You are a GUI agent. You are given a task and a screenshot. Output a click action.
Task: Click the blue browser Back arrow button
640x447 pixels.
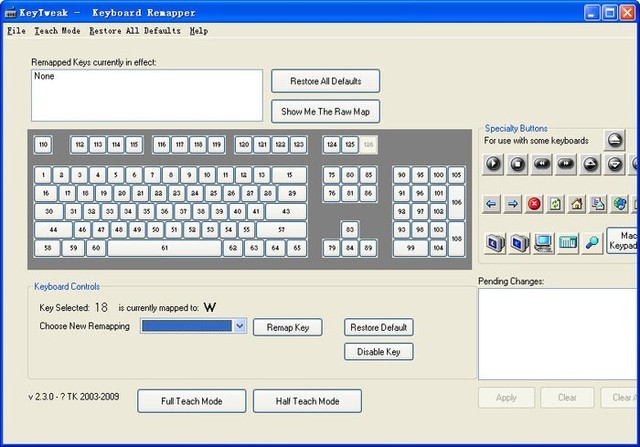tap(491, 204)
